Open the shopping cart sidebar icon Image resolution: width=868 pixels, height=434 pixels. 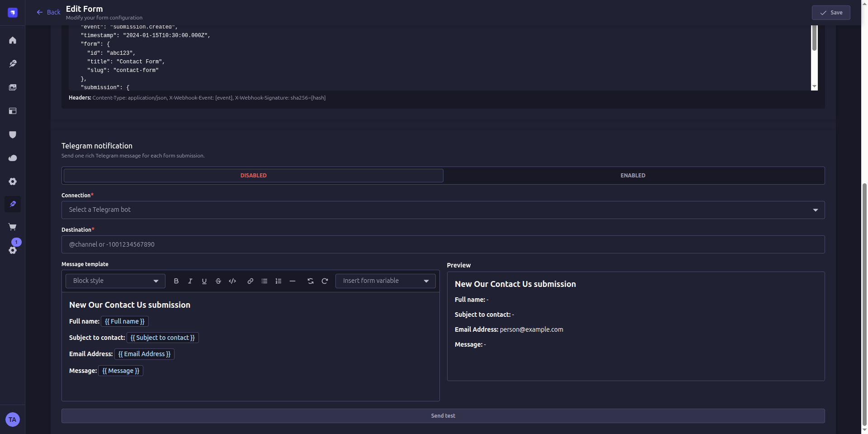(x=13, y=227)
